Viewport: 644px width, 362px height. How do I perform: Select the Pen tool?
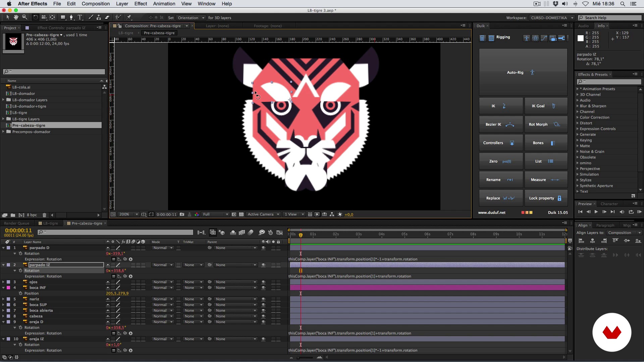(71, 17)
